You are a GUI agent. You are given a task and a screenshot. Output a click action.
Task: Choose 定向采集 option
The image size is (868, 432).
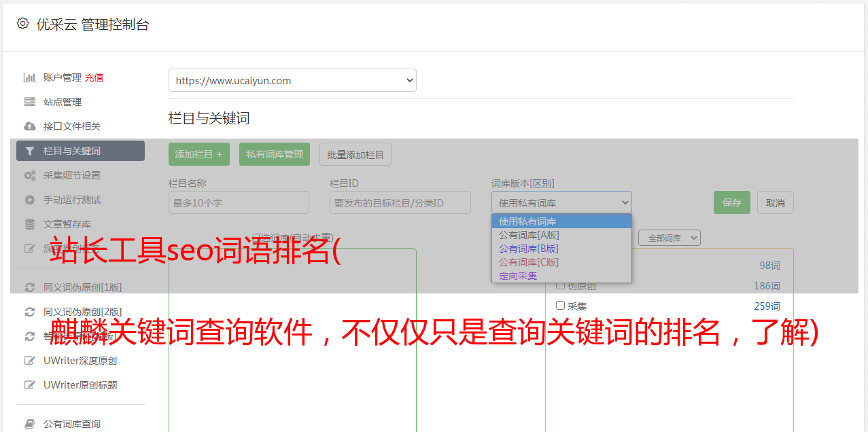click(x=561, y=276)
